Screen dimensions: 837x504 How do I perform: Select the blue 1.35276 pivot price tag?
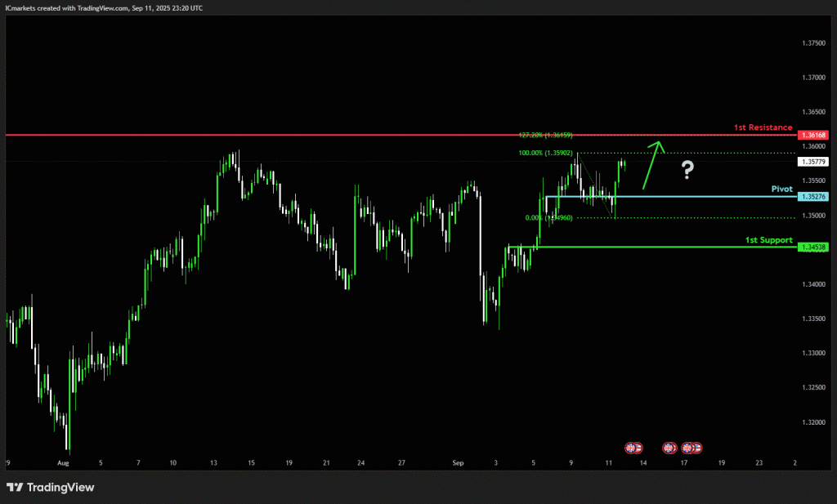coord(813,197)
